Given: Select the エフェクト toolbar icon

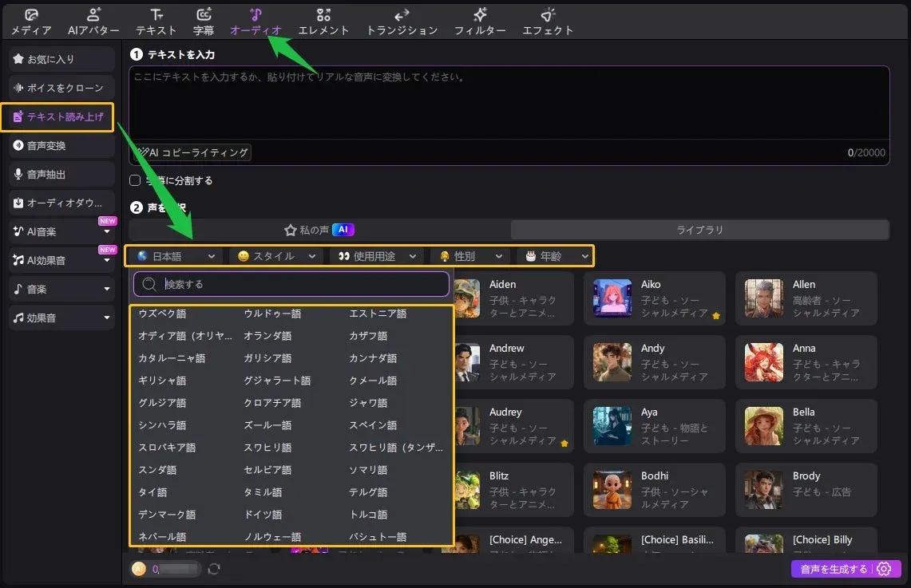Looking at the screenshot, I should [x=548, y=21].
